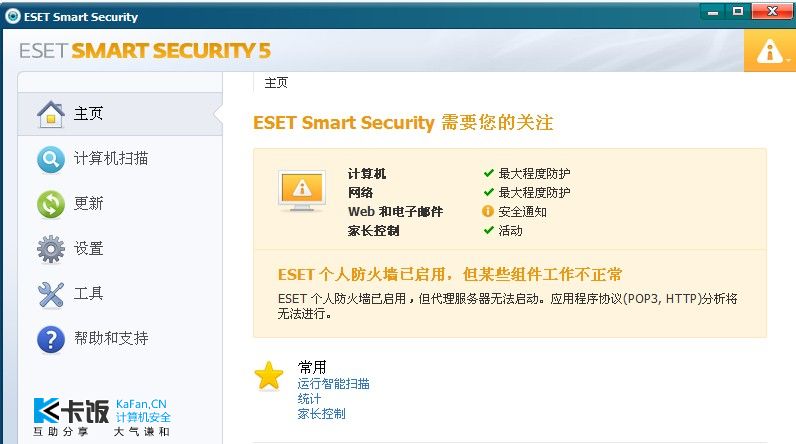The width and height of the screenshot is (796, 444).
Task: Click the yellow star favorites icon
Action: click(x=268, y=376)
